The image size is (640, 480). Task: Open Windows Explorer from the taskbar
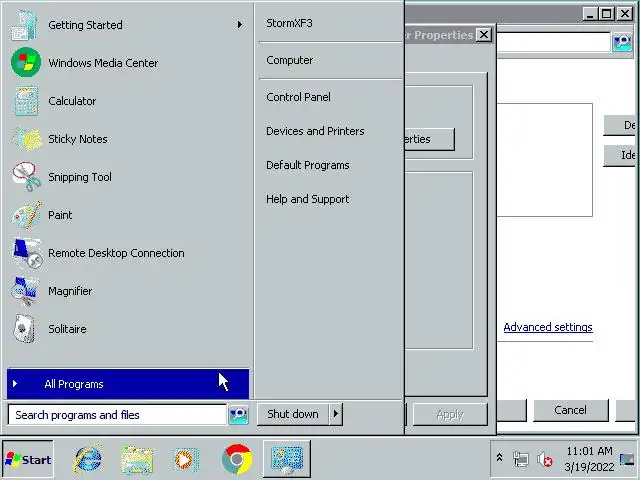coord(137,460)
